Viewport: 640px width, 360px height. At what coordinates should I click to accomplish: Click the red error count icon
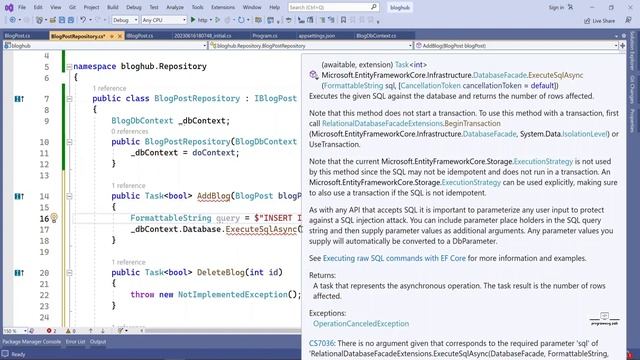49,331
